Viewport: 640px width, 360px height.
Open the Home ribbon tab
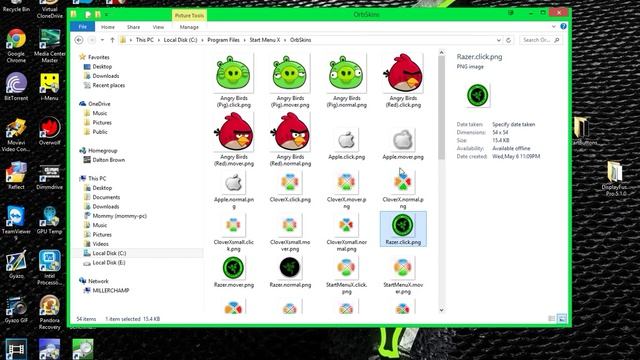click(108, 27)
